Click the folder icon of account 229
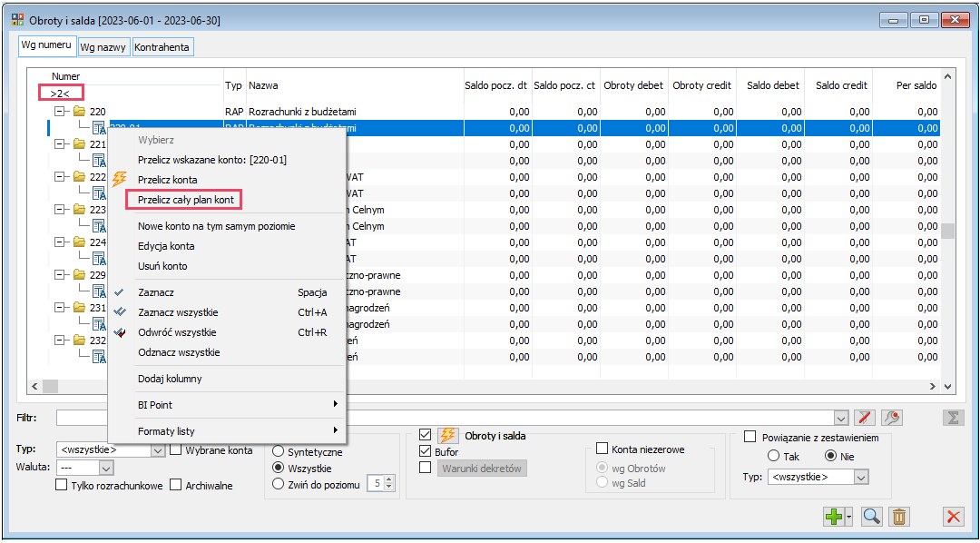 79,274
